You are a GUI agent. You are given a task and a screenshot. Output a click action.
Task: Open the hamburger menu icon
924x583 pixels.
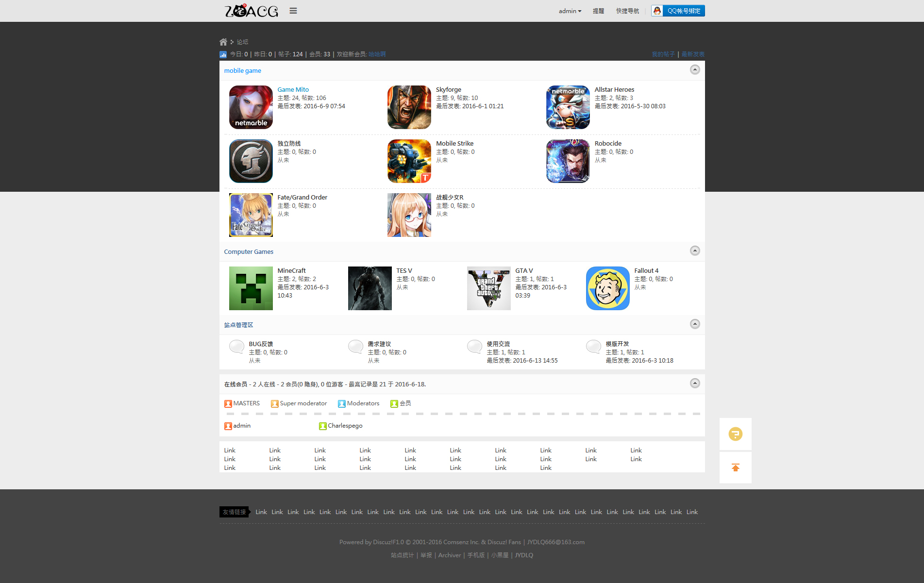click(293, 11)
